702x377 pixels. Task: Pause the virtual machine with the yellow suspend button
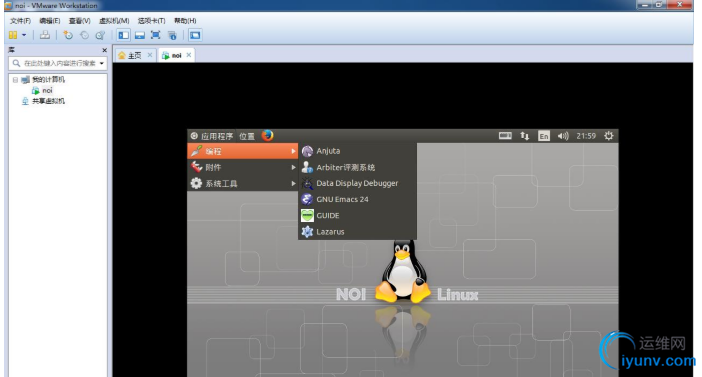click(13, 35)
